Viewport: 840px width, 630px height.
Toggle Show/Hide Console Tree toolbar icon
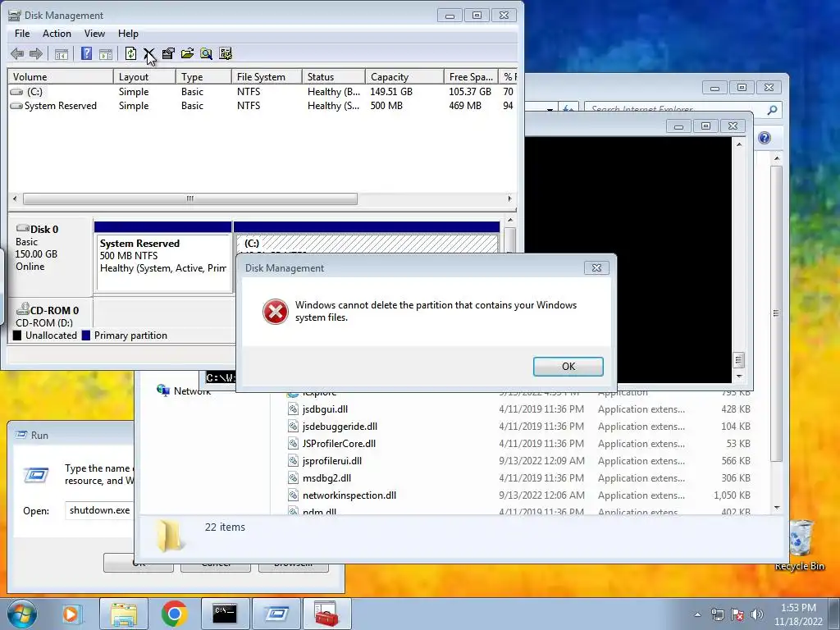pos(62,53)
